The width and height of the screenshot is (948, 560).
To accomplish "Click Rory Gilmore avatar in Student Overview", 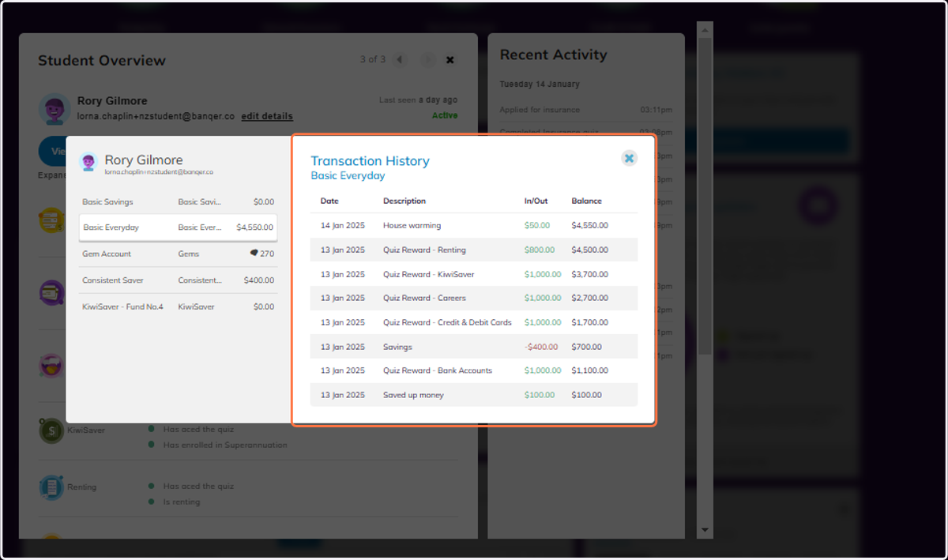I will [x=54, y=109].
